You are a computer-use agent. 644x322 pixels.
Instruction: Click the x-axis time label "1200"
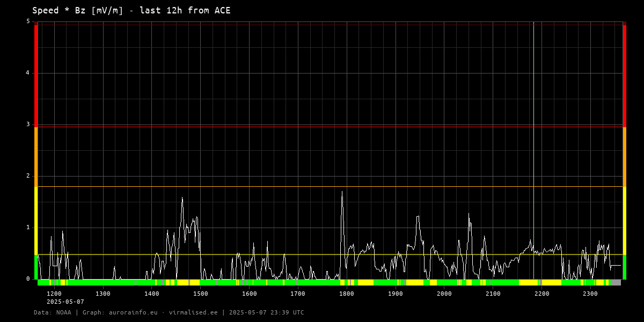pos(54,294)
